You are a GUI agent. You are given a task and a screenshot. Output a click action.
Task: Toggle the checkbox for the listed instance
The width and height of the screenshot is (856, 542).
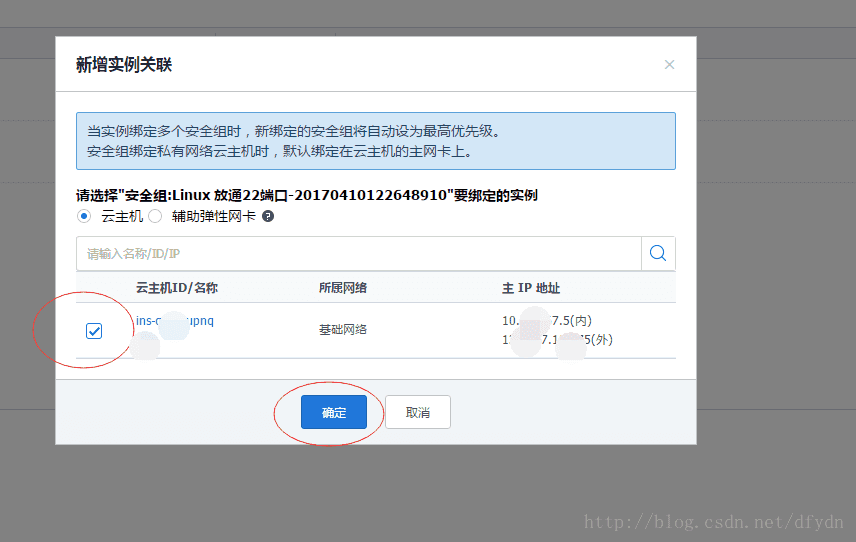click(94, 331)
